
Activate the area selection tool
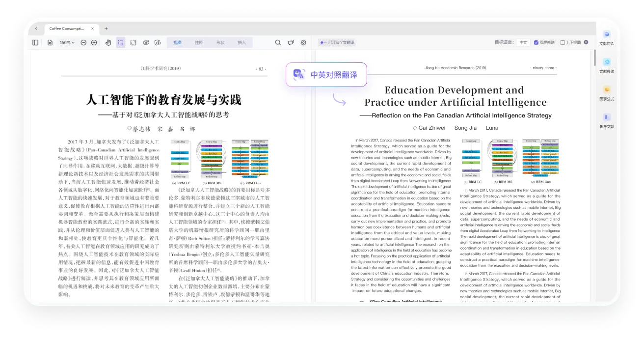(120, 42)
